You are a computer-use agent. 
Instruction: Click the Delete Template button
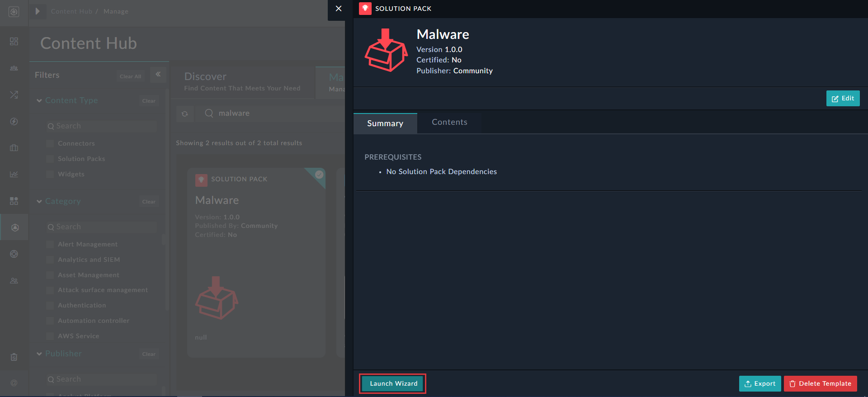820,383
